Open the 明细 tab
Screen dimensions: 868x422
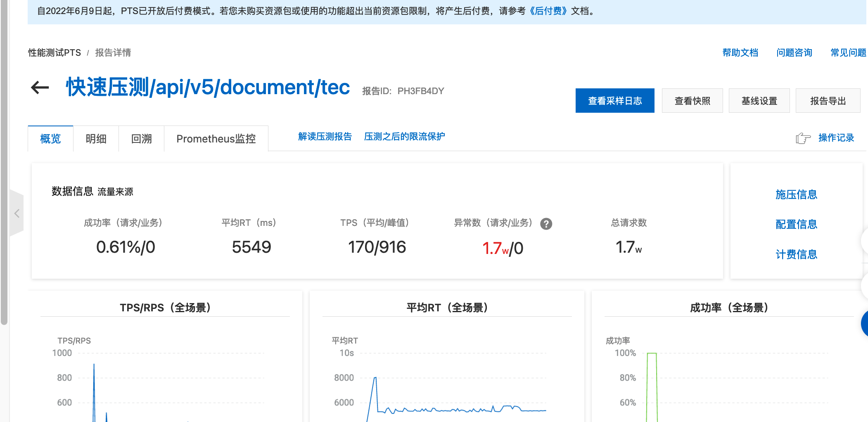click(96, 139)
